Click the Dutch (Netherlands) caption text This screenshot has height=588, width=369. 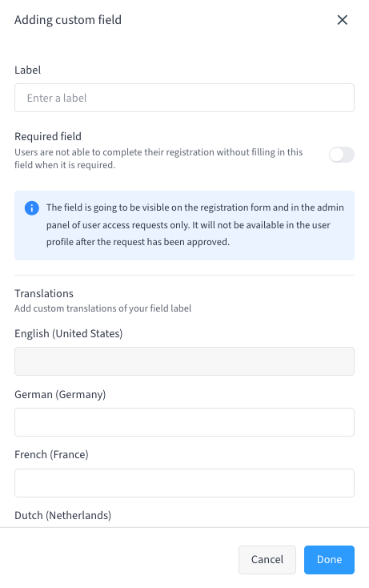pos(63,515)
